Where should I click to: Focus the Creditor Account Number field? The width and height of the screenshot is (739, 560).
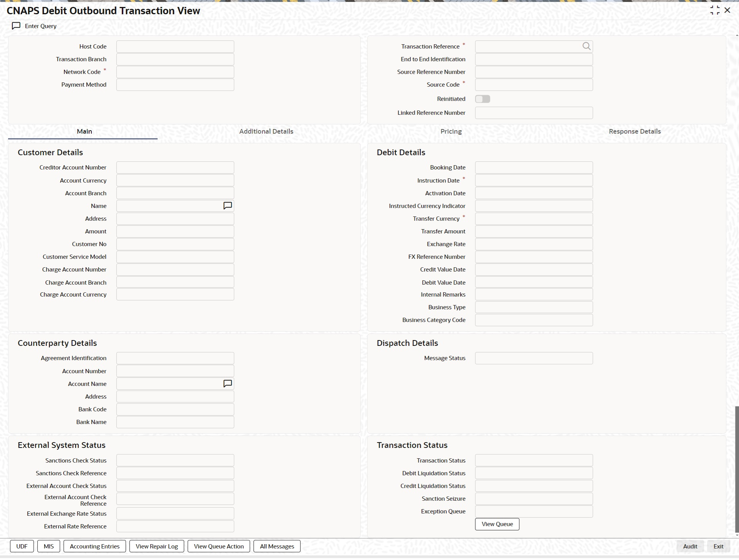pos(175,168)
